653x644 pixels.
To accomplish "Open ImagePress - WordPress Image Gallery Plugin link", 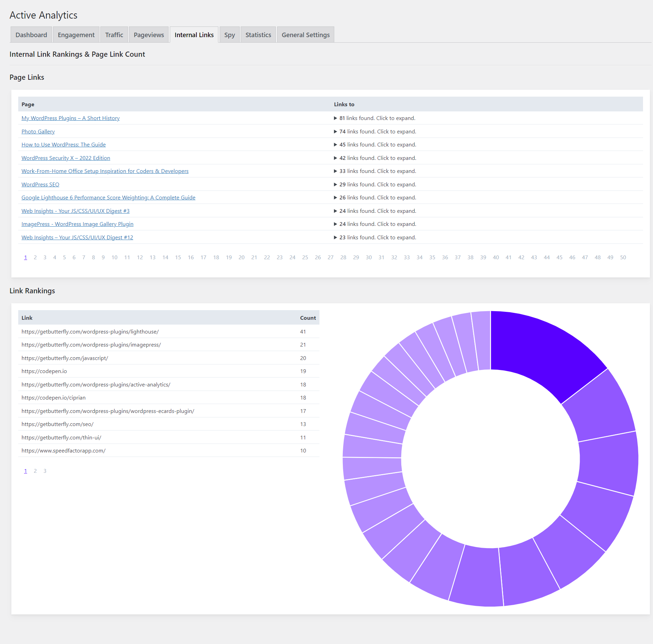I will (x=77, y=224).
